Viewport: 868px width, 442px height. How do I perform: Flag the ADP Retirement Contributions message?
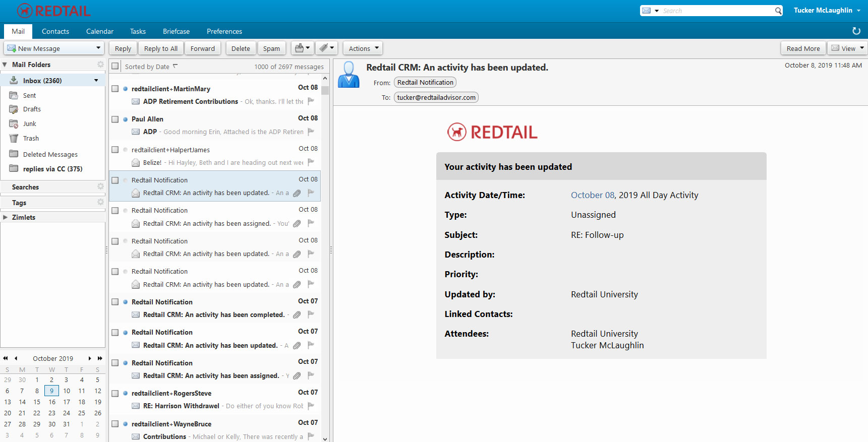coord(311,101)
